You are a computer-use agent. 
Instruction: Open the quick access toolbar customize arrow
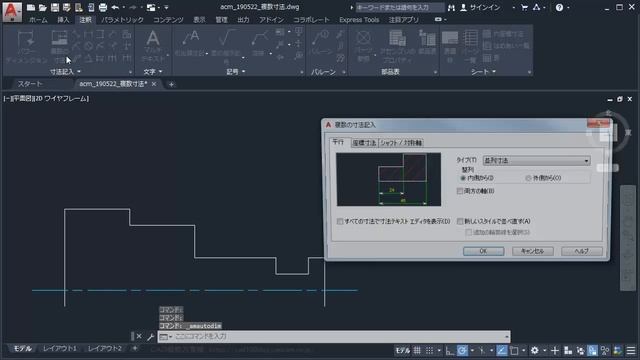[x=167, y=7]
